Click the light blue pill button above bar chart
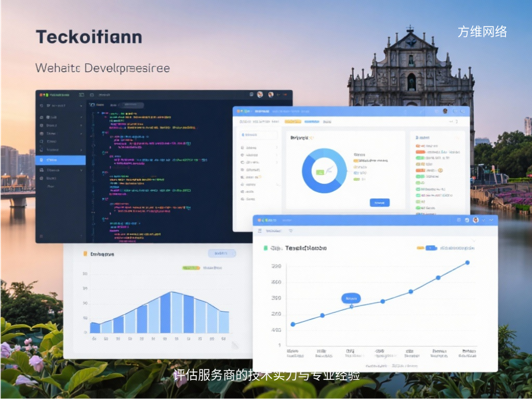 coord(221,253)
